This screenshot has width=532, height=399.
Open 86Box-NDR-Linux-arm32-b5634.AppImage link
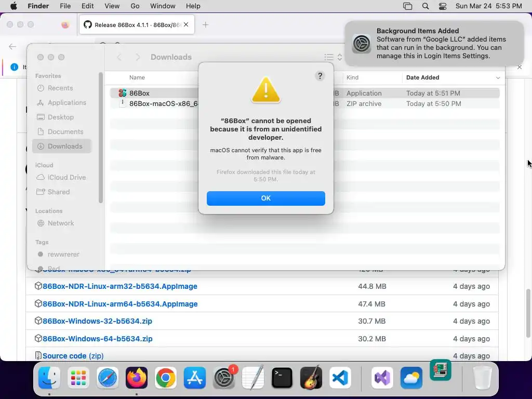120,286
